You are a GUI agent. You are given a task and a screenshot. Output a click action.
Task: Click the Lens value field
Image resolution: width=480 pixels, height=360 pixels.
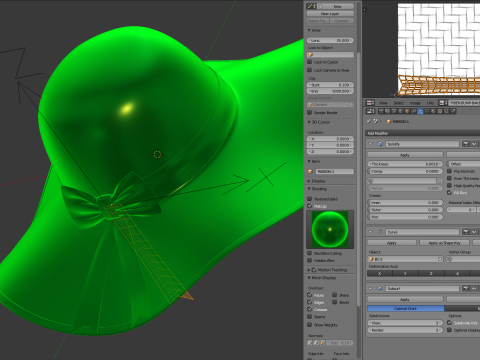coord(330,40)
